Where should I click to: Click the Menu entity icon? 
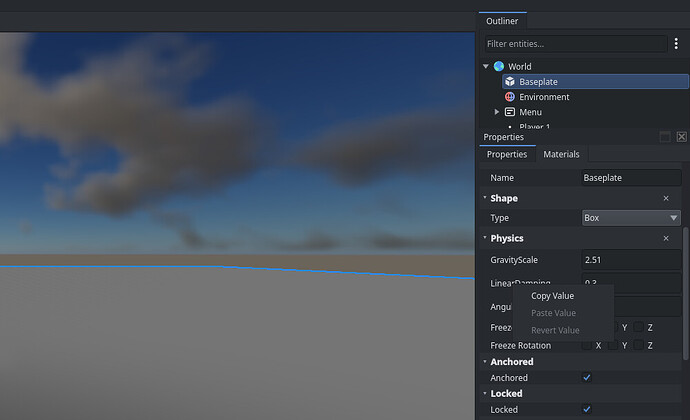click(x=510, y=112)
